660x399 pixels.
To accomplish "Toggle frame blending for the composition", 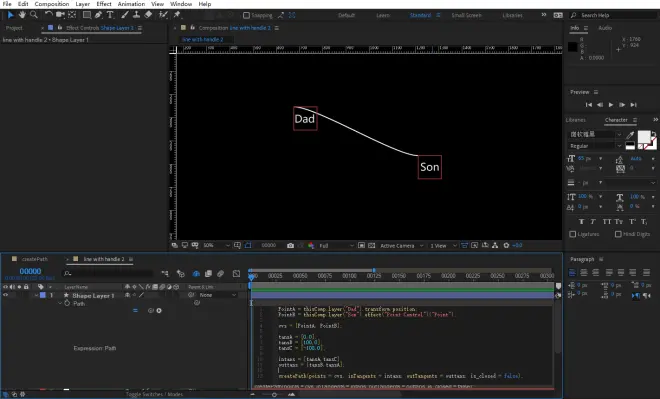I will [208, 274].
